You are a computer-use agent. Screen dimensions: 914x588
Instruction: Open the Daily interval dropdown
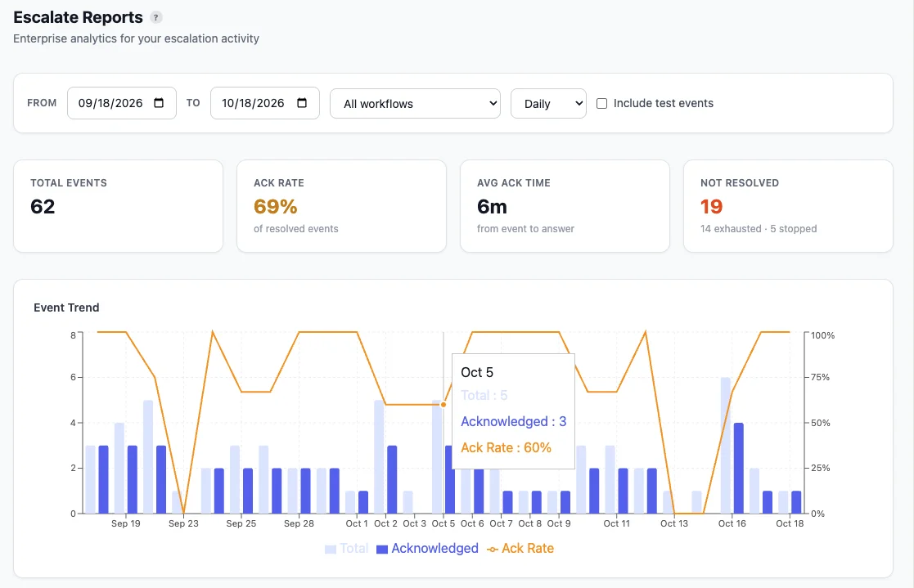[548, 104]
